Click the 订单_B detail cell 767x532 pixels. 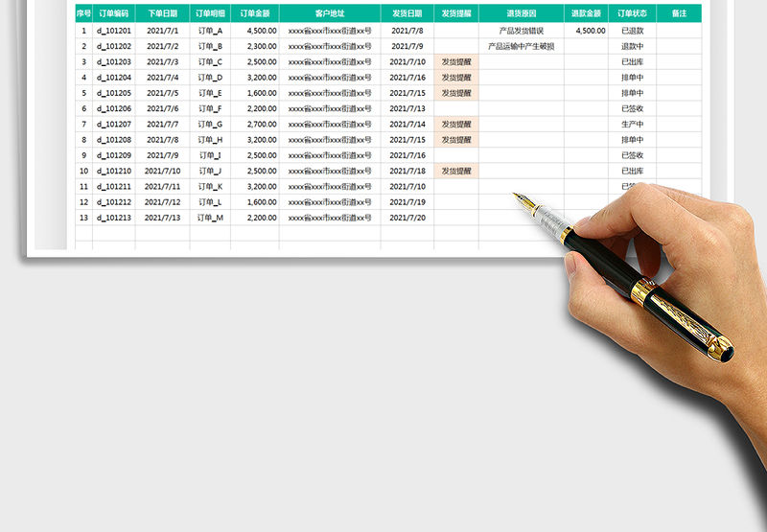(x=210, y=46)
